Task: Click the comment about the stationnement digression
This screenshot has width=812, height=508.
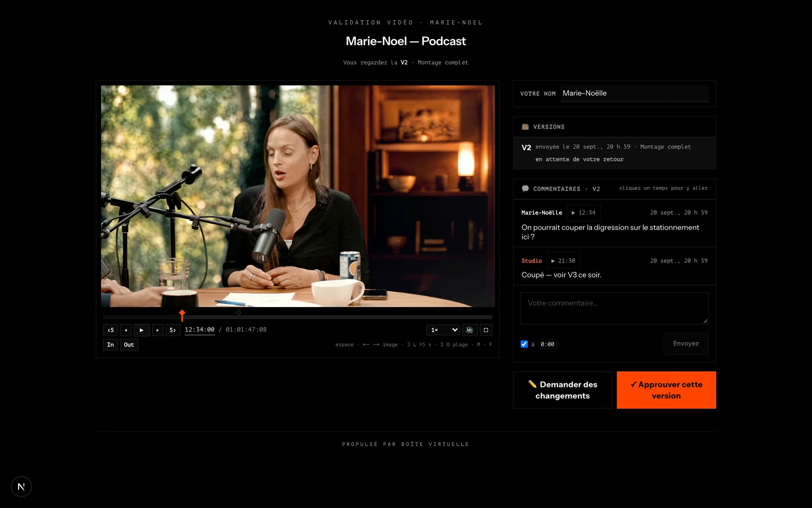Action: click(610, 232)
